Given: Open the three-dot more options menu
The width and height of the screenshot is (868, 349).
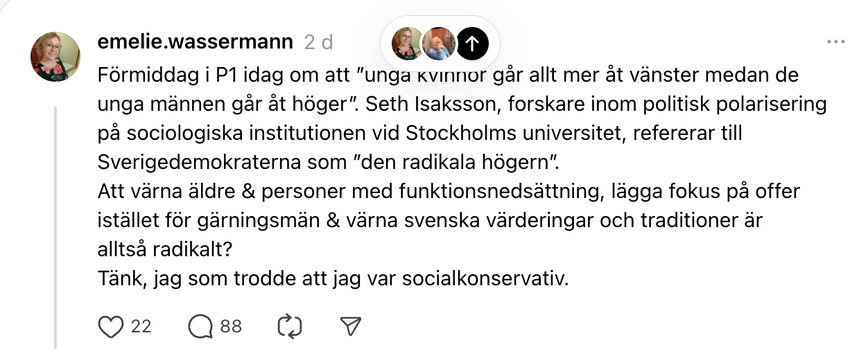Looking at the screenshot, I should pyautogui.click(x=836, y=42).
